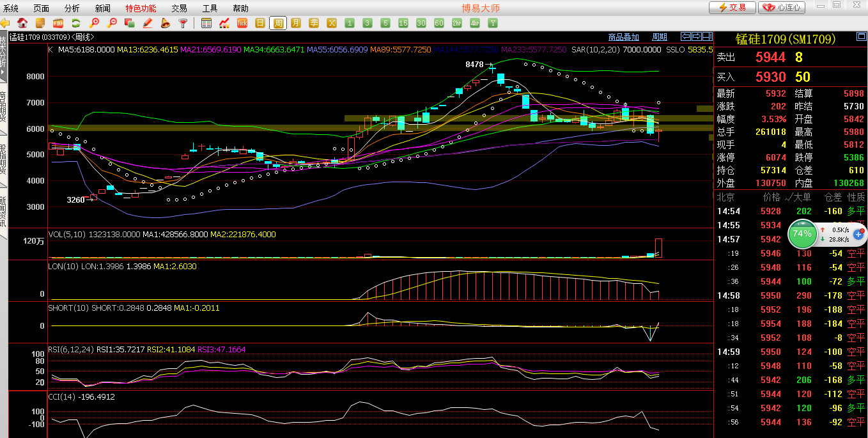This screenshot has width=868, height=438.
Task: Select the daily (日) period
Action: 260,23
